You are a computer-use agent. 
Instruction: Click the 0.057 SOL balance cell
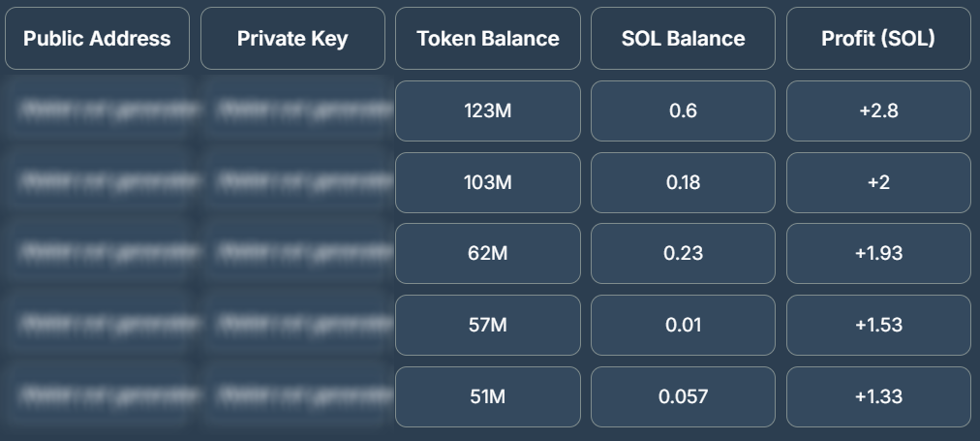[x=683, y=396]
